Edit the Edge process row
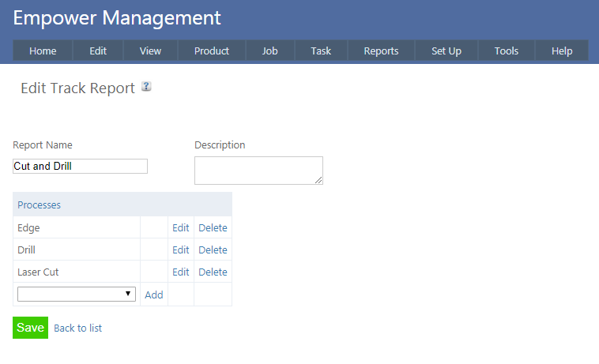The height and width of the screenshot is (364, 599). coord(181,228)
